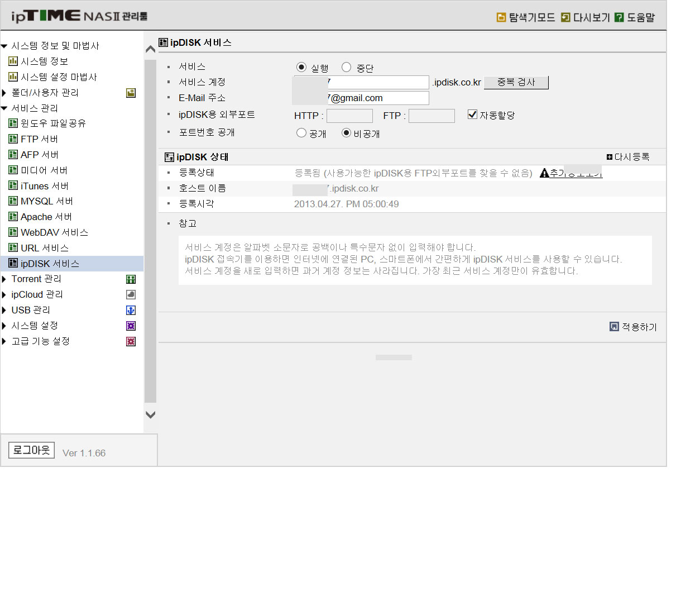The width and height of the screenshot is (700, 601).
Task: Collapse 시스템 정보 및 마법사 section
Action: click(x=4, y=46)
